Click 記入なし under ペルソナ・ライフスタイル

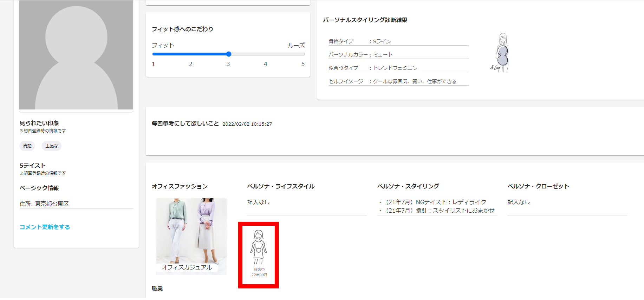click(x=258, y=202)
